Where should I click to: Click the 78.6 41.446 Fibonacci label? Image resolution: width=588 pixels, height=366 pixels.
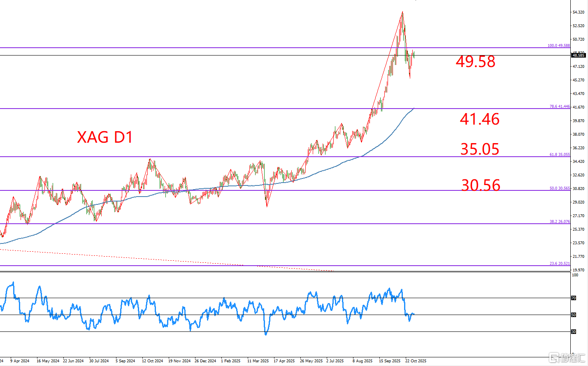pos(560,107)
